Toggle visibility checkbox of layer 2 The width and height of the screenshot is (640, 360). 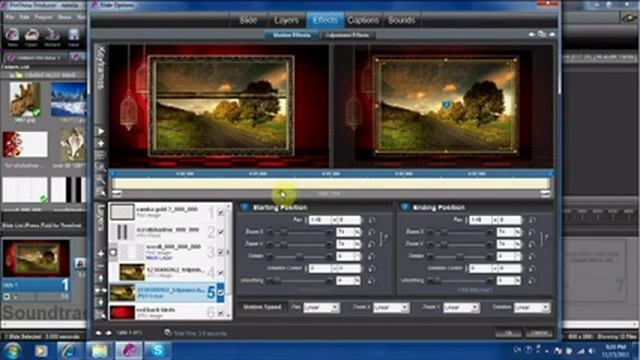(x=221, y=232)
